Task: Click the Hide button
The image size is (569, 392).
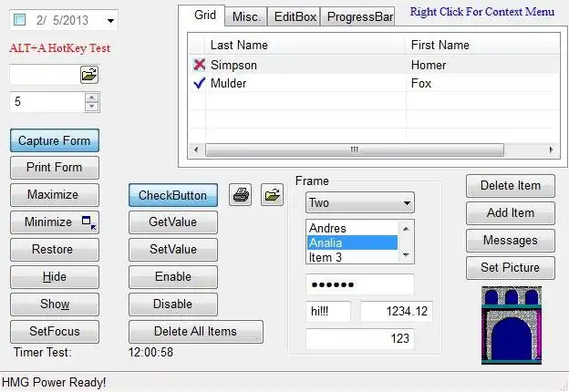Action: tap(55, 277)
